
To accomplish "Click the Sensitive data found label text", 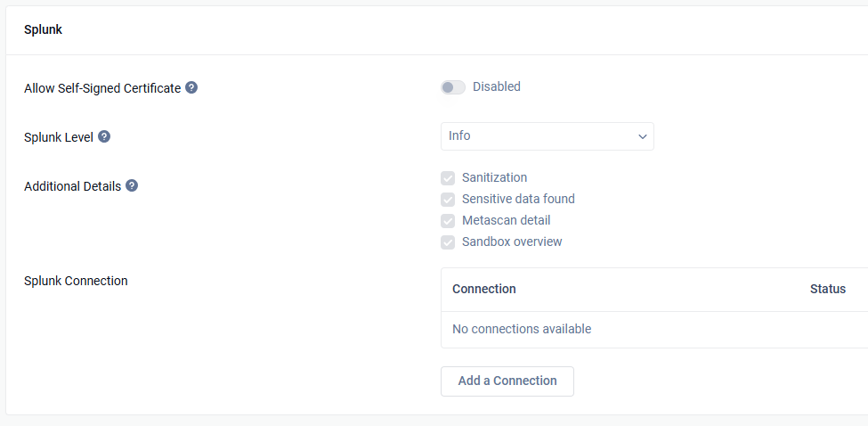I will [518, 199].
